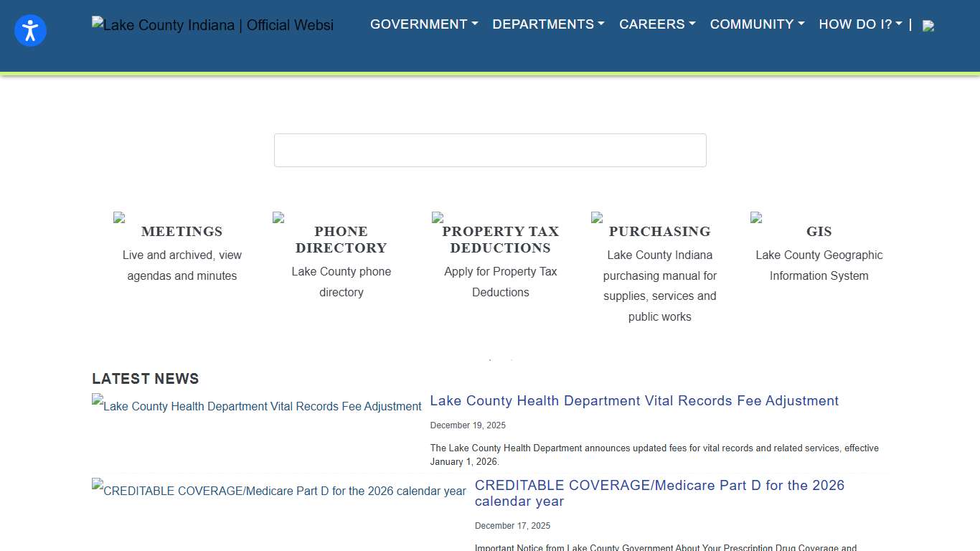Open the COMMUNITY menu

(x=757, y=24)
